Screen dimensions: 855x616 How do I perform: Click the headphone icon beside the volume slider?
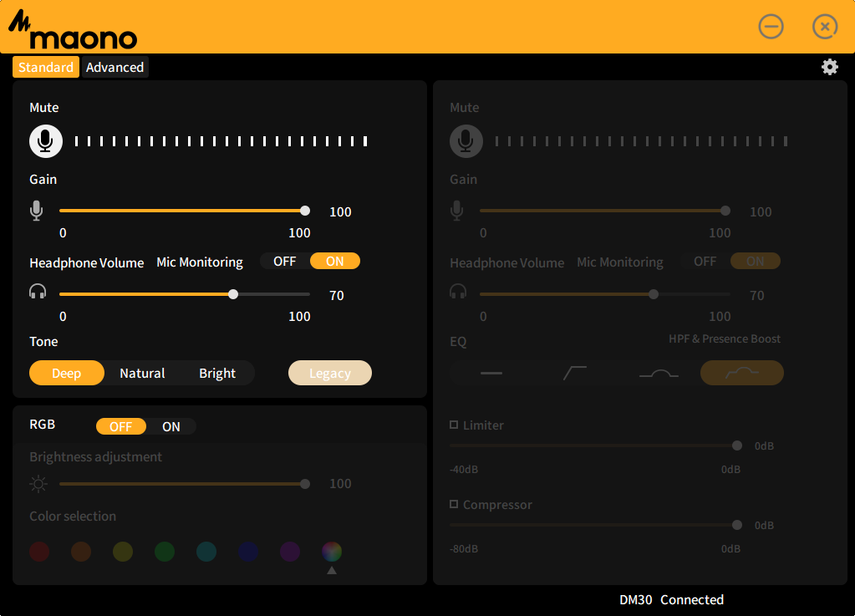pos(37,293)
